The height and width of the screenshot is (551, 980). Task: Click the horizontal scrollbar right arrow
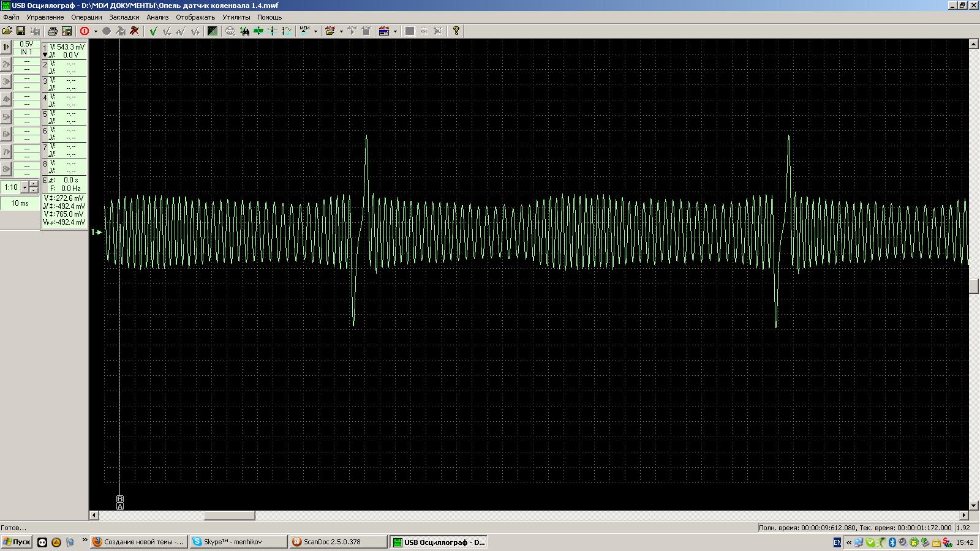click(x=963, y=515)
